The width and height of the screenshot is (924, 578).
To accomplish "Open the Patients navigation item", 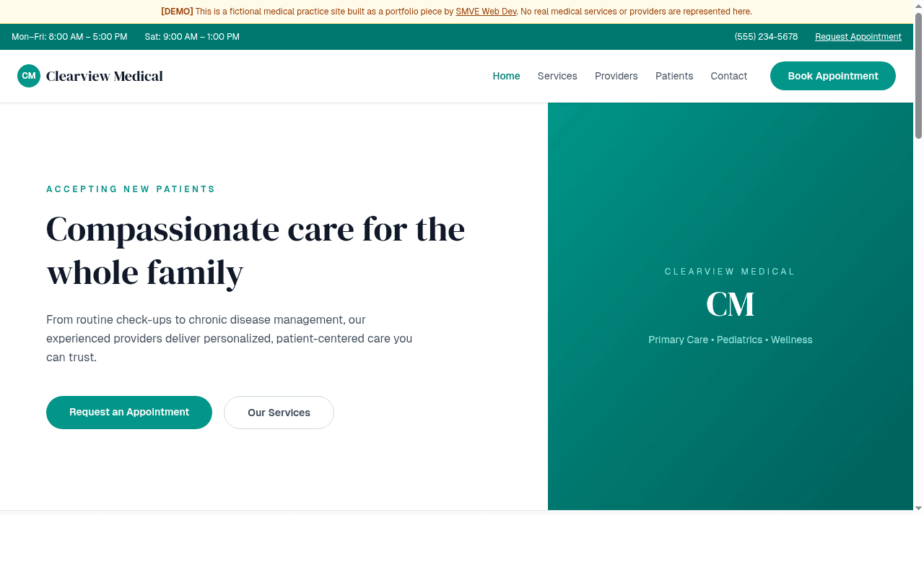I will coord(674,76).
